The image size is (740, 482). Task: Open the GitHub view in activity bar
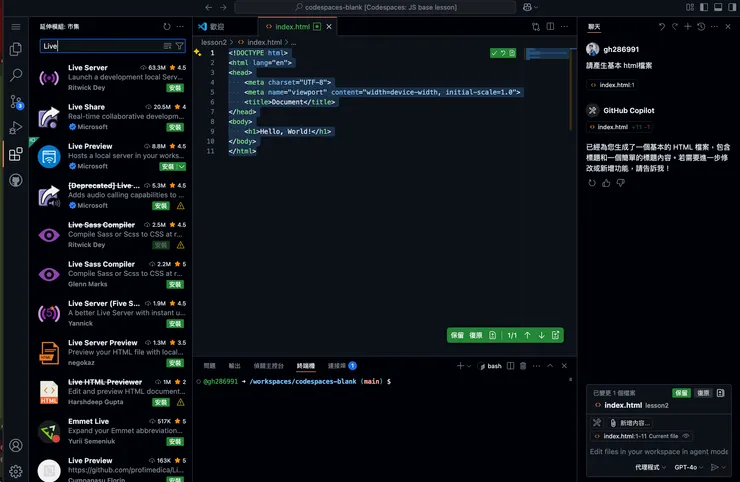[16, 180]
